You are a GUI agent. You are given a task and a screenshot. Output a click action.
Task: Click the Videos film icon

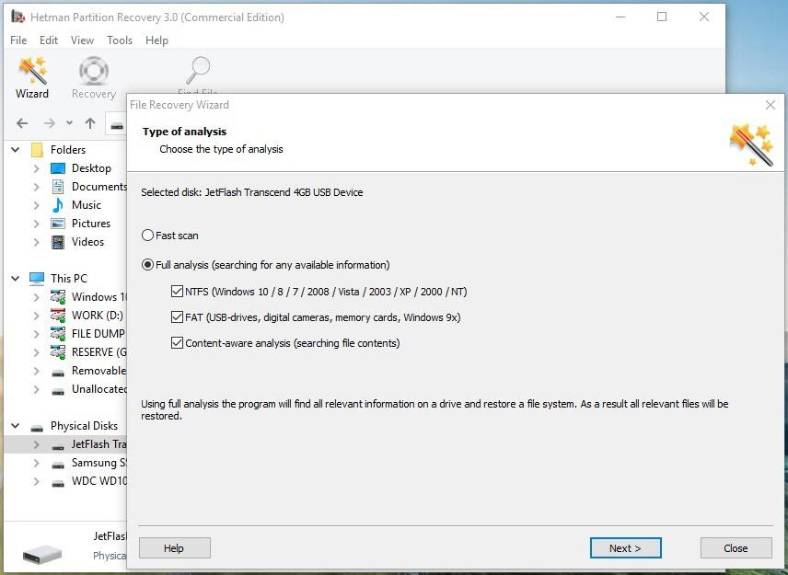58,242
